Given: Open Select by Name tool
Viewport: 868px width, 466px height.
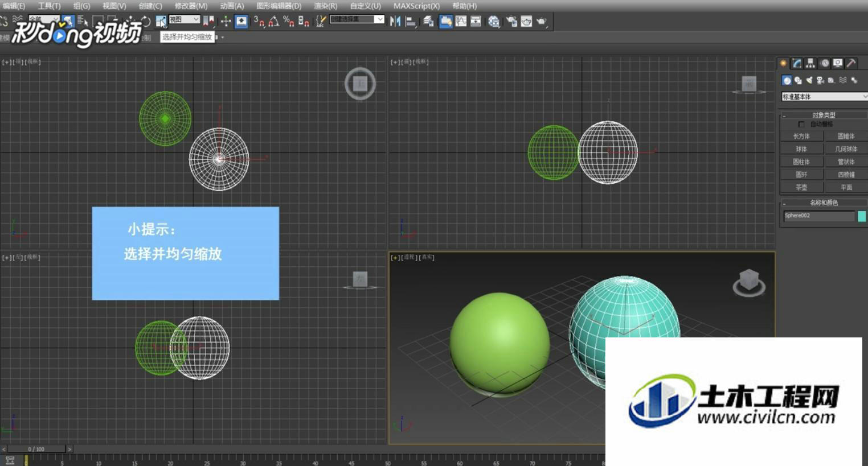Looking at the screenshot, I should tap(83, 22).
